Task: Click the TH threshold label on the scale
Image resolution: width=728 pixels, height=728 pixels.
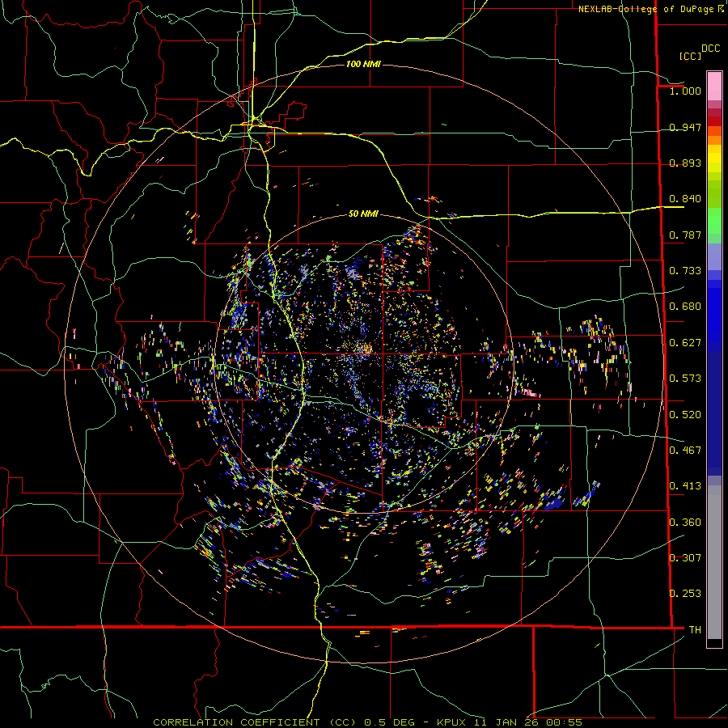Action: (695, 630)
